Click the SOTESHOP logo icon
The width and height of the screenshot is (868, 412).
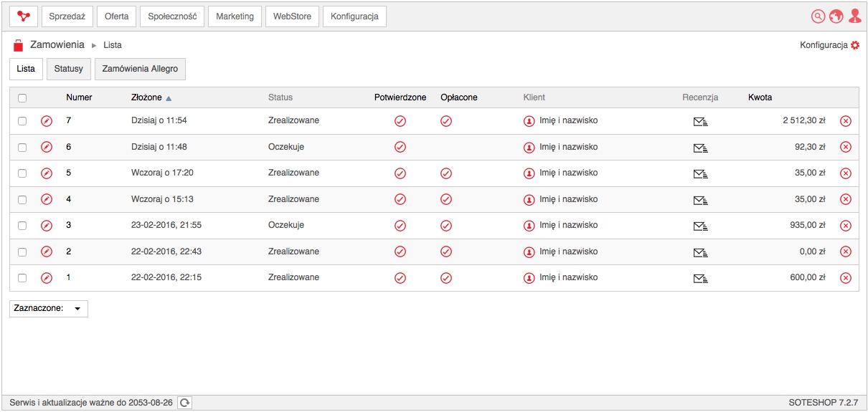[x=23, y=16]
